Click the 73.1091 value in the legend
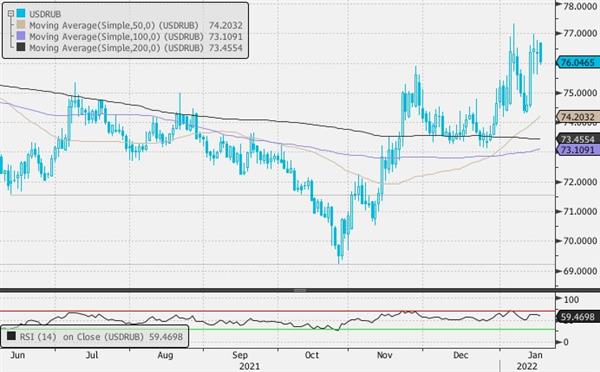The width and height of the screenshot is (600, 372). tap(226, 36)
